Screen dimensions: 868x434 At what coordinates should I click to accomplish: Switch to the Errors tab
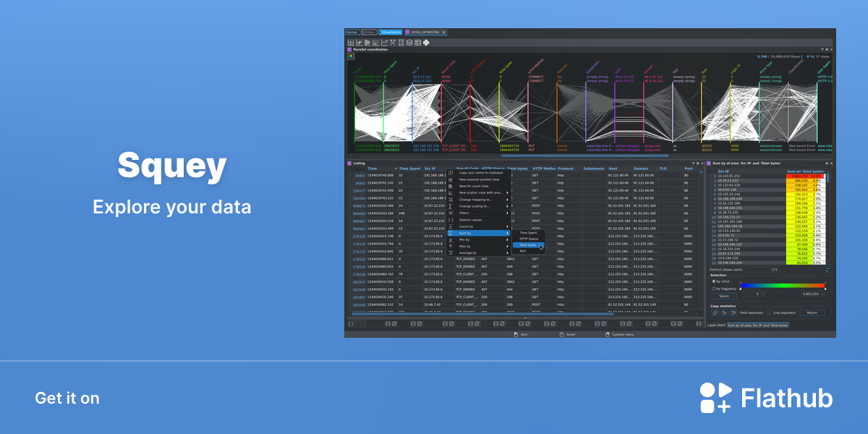(370, 33)
